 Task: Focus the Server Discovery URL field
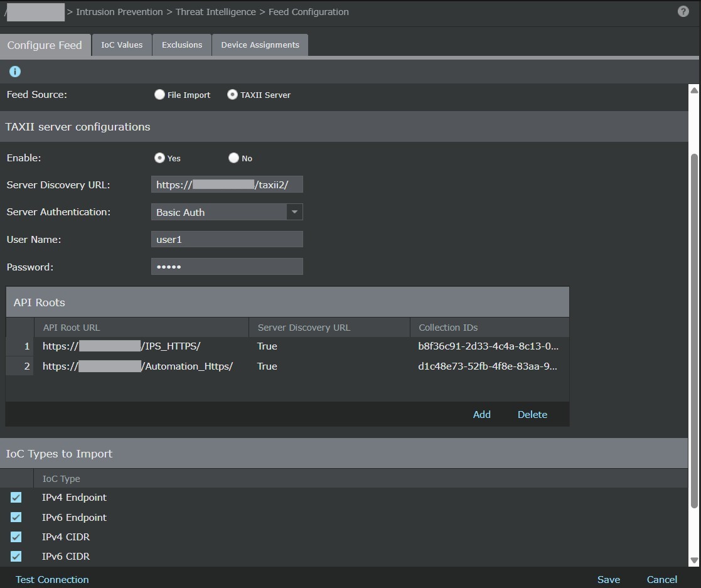click(227, 184)
